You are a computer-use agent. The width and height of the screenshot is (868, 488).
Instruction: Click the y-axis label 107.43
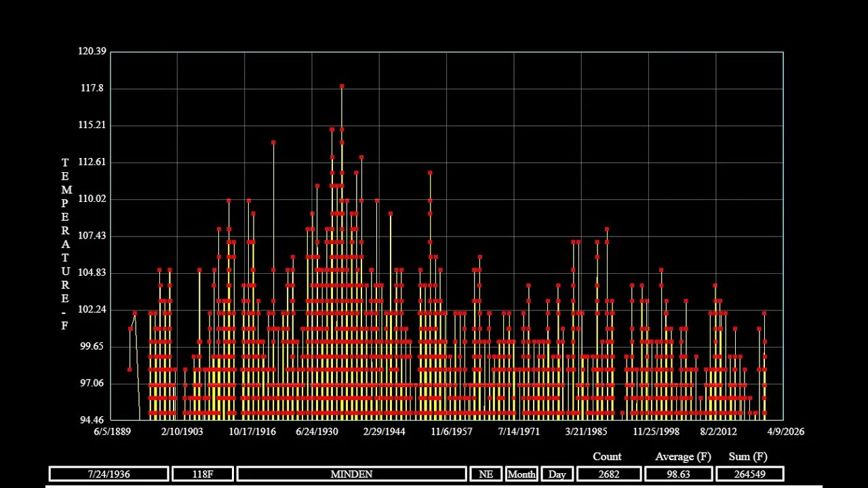click(x=93, y=236)
